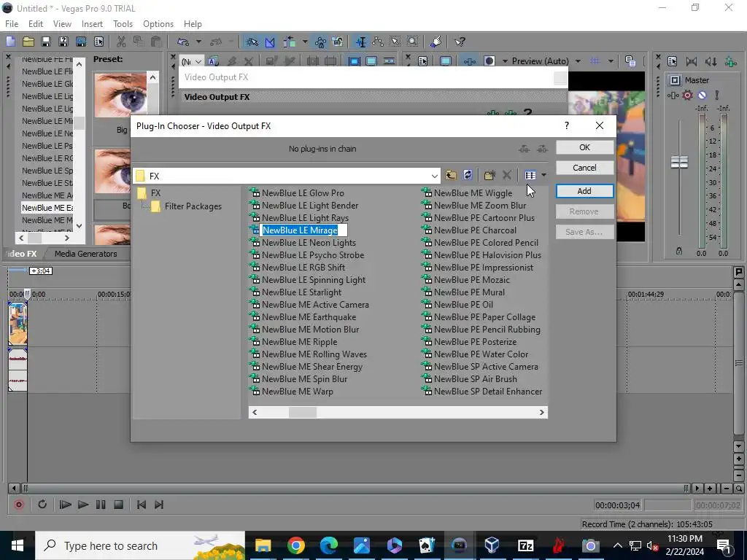747x560 pixels.
Task: Open the File menu
Action: [12, 24]
